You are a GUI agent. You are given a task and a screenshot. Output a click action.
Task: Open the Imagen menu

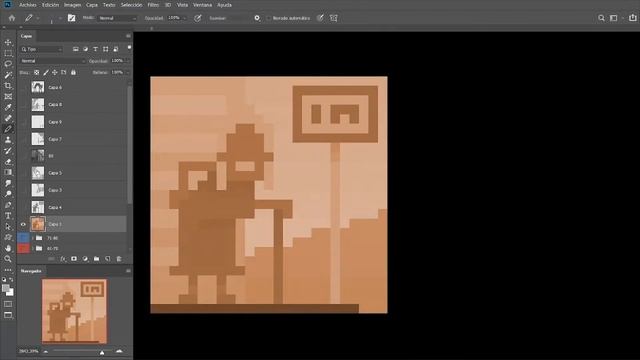72,5
